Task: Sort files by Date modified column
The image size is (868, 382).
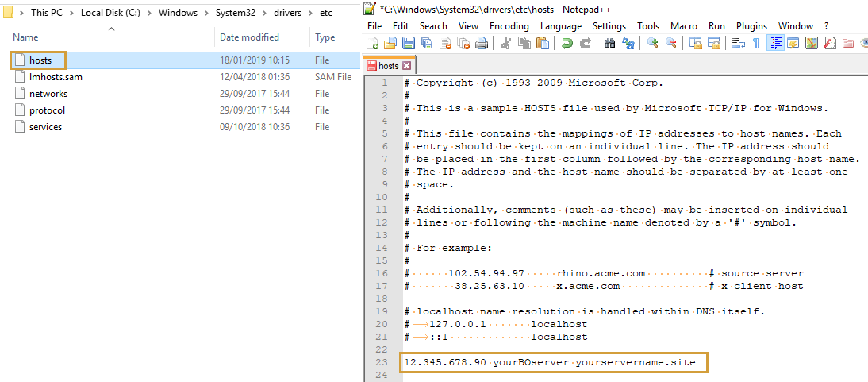Action: [x=249, y=37]
